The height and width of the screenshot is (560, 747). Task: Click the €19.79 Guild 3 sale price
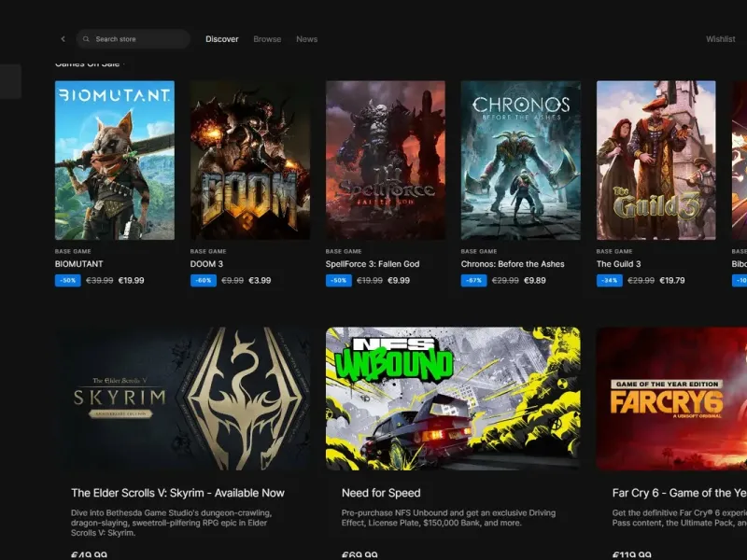(x=671, y=281)
